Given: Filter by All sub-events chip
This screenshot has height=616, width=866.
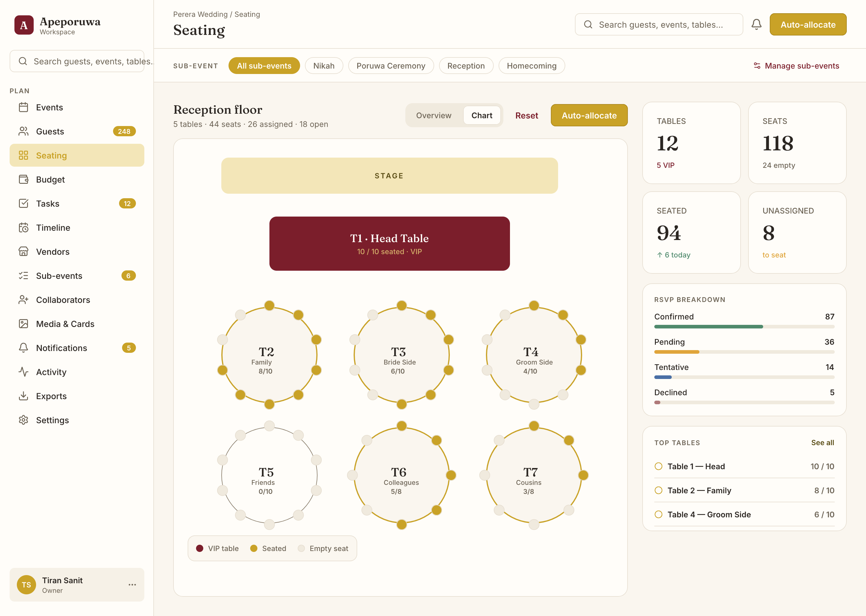Looking at the screenshot, I should click(x=264, y=66).
